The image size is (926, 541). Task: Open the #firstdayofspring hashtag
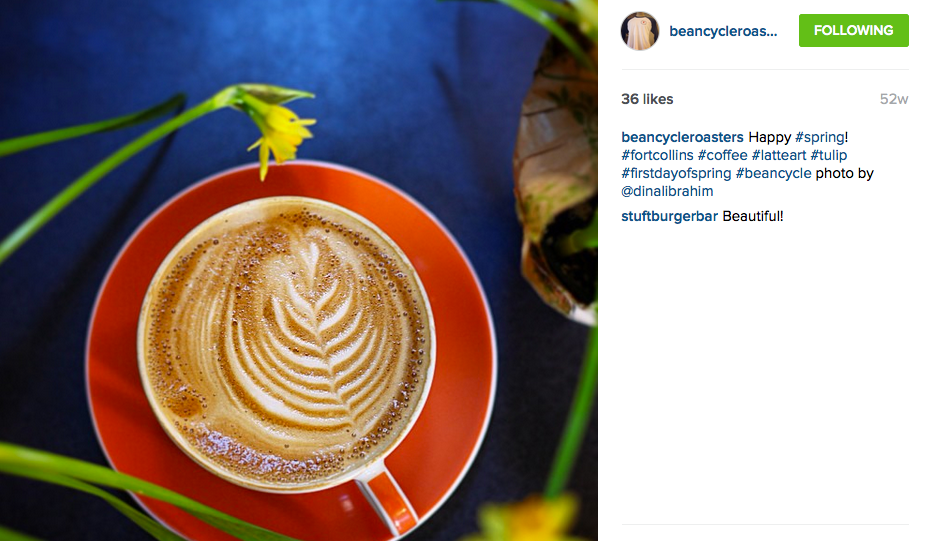point(676,174)
